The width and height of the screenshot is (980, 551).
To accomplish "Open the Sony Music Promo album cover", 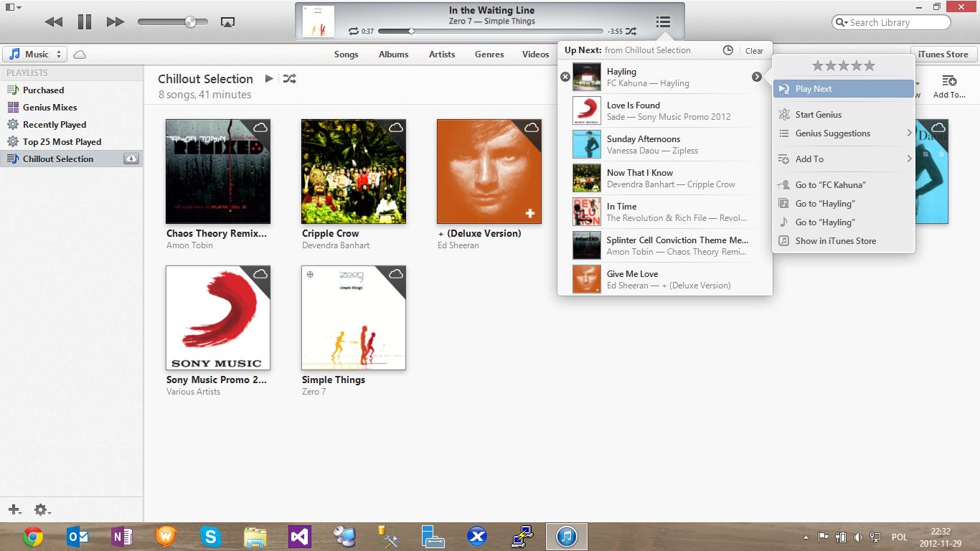I will coord(218,318).
